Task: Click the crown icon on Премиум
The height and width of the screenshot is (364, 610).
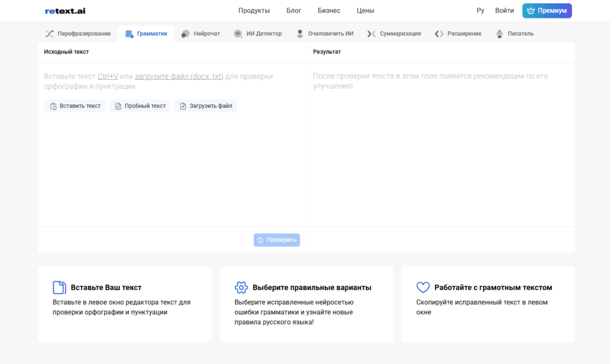Action: 531,11
